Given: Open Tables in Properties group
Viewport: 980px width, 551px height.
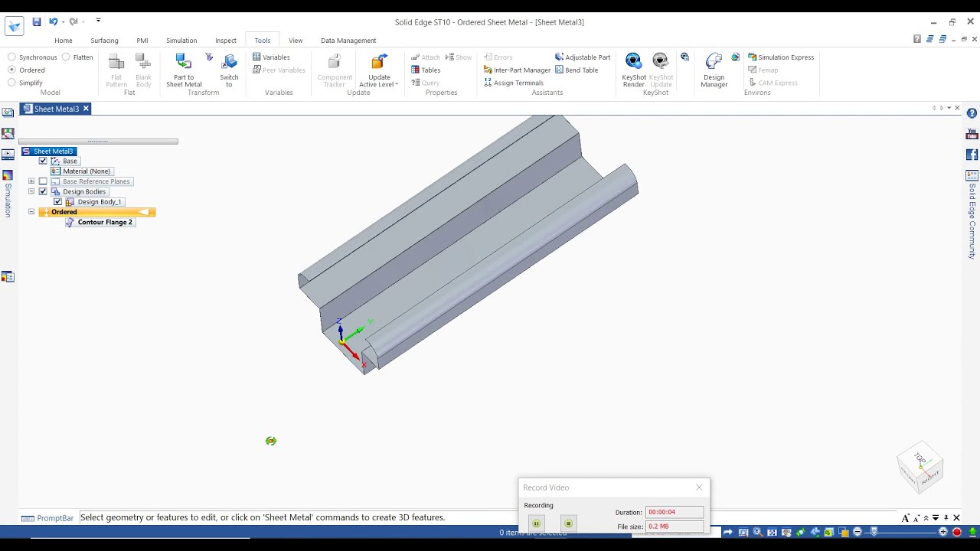Looking at the screenshot, I should 426,70.
